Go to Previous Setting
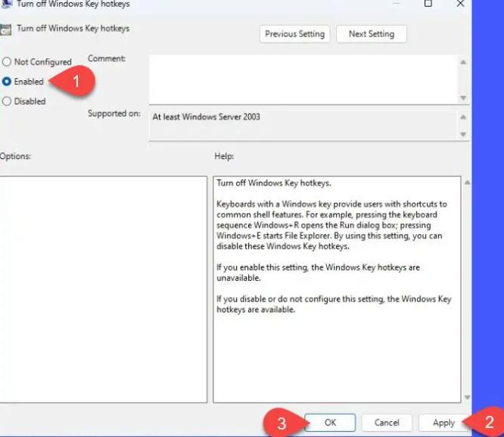504x437 pixels. pyautogui.click(x=294, y=34)
